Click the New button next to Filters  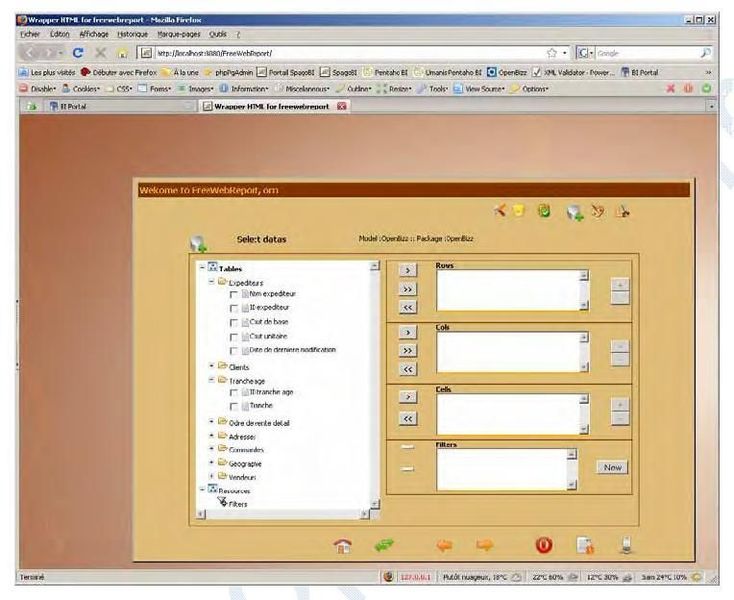coord(611,467)
